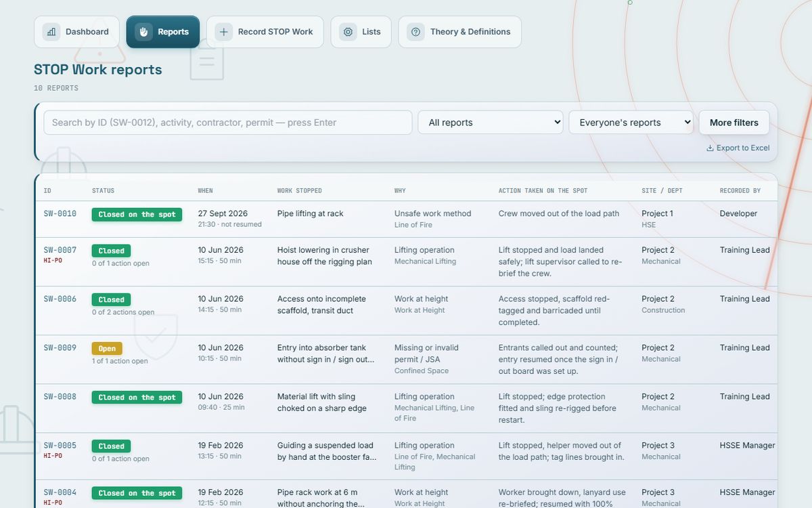Click 'Pipe lifting at rack' cell
Image resolution: width=812 pixels, height=508 pixels.
click(x=310, y=213)
